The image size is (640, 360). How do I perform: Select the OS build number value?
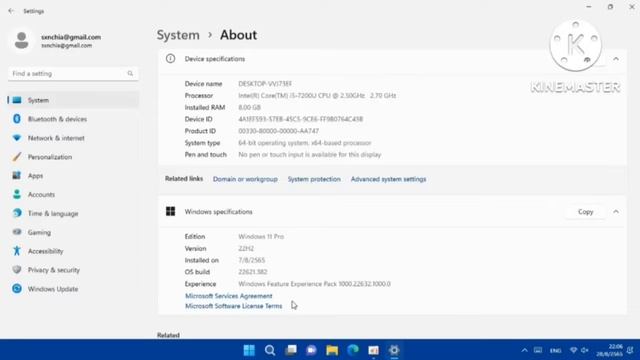pos(253,272)
